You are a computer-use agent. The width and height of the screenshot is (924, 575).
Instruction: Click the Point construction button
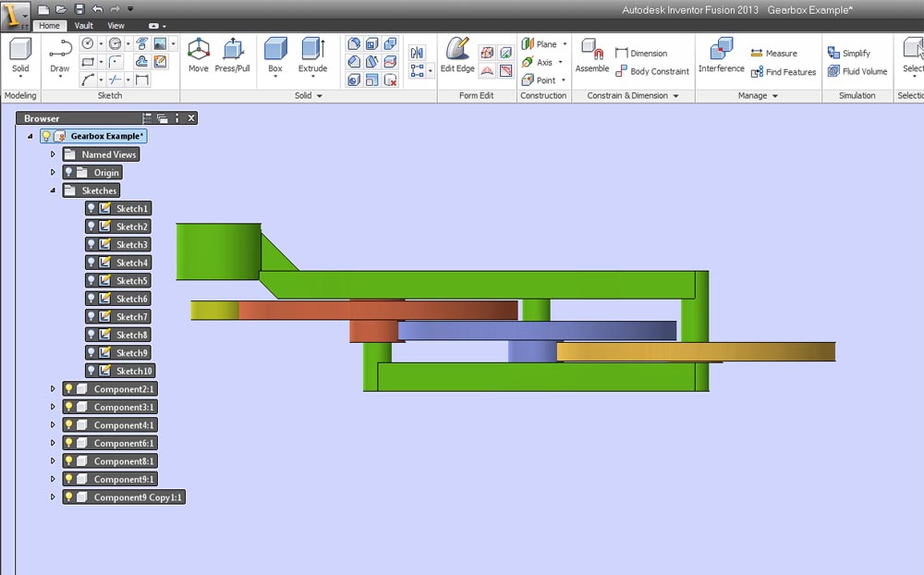tap(541, 80)
